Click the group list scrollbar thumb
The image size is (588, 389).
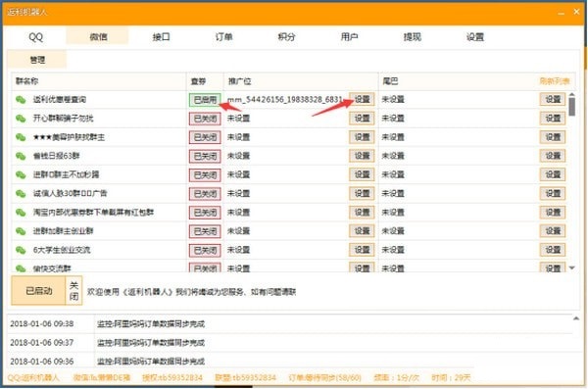coord(572,106)
